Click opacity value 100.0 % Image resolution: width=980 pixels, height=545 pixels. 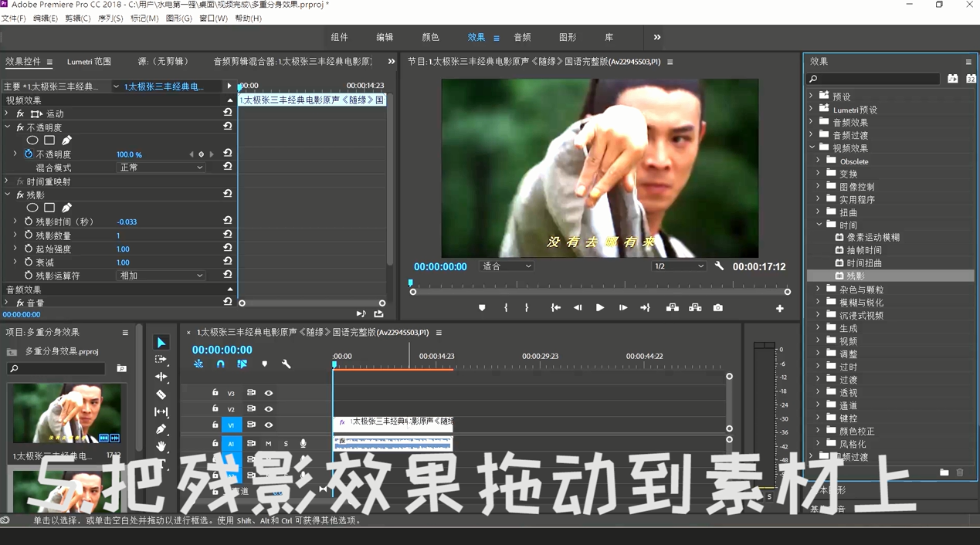[x=130, y=154]
